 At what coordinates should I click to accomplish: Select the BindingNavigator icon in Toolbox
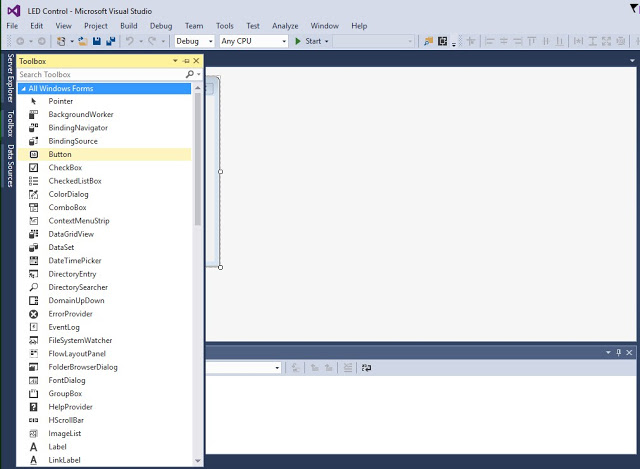click(34, 128)
